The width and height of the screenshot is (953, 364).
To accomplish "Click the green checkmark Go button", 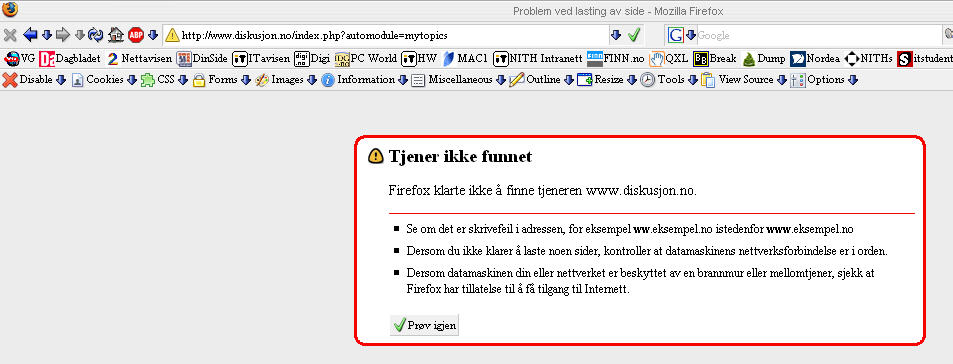I will 634,35.
